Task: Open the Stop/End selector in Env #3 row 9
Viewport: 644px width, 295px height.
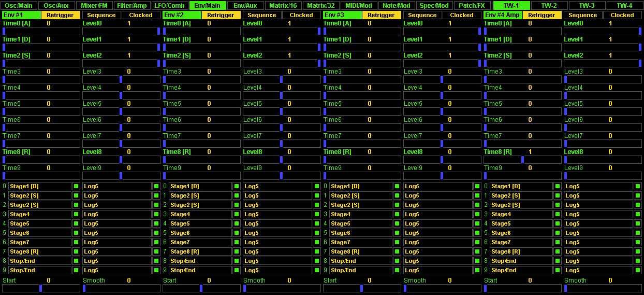Action: (x=360, y=270)
